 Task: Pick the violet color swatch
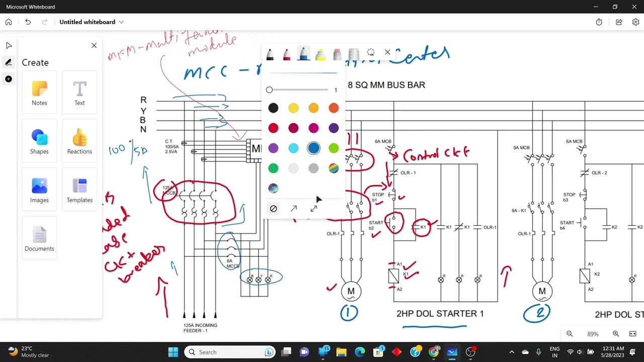273,148
